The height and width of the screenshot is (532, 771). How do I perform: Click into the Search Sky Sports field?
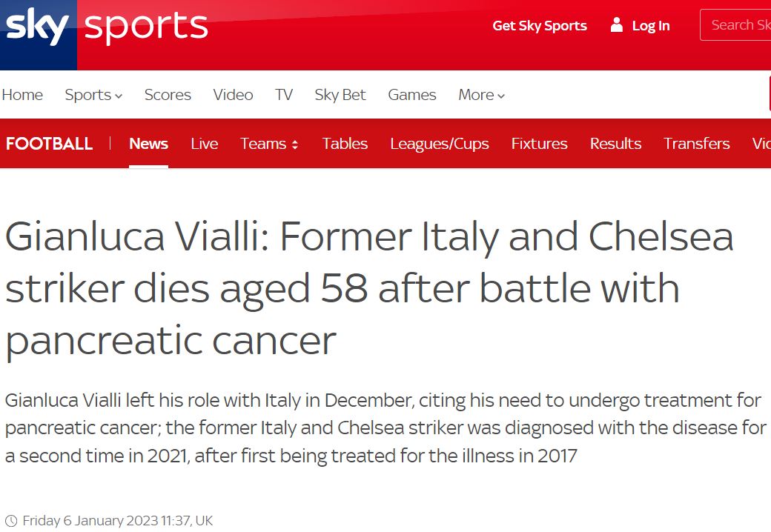(738, 25)
